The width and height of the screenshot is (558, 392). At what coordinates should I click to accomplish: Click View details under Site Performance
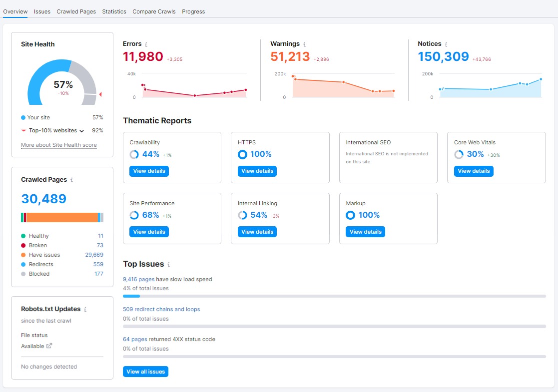[149, 232]
